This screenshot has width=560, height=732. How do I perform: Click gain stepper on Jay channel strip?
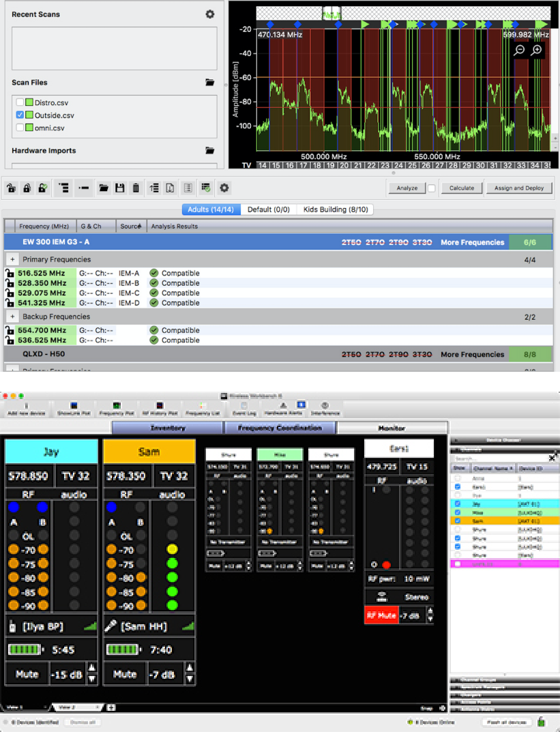[92, 673]
